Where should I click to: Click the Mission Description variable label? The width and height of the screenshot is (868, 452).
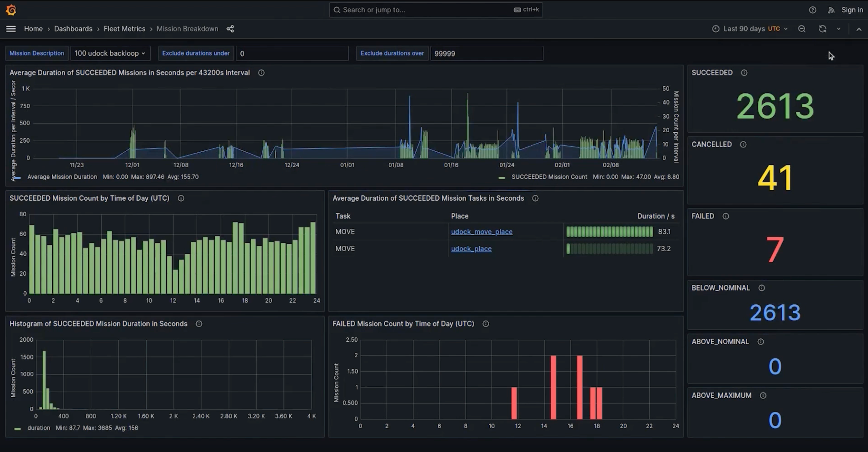pos(37,53)
